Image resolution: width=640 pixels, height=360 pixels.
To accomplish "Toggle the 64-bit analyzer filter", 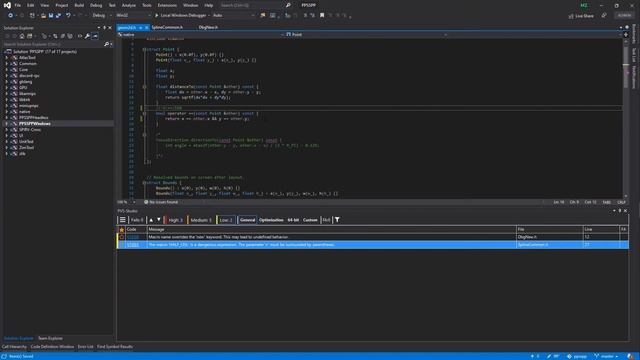I will [x=293, y=220].
